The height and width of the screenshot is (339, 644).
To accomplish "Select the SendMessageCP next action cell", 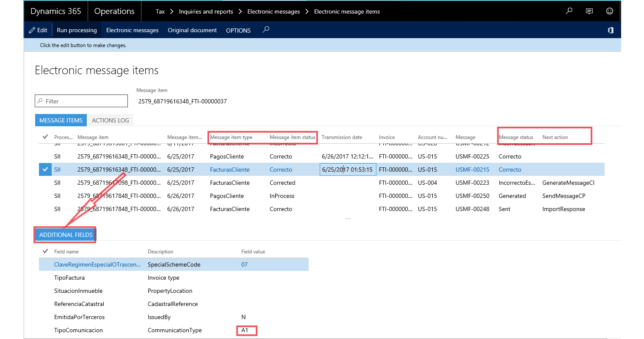I will click(564, 196).
